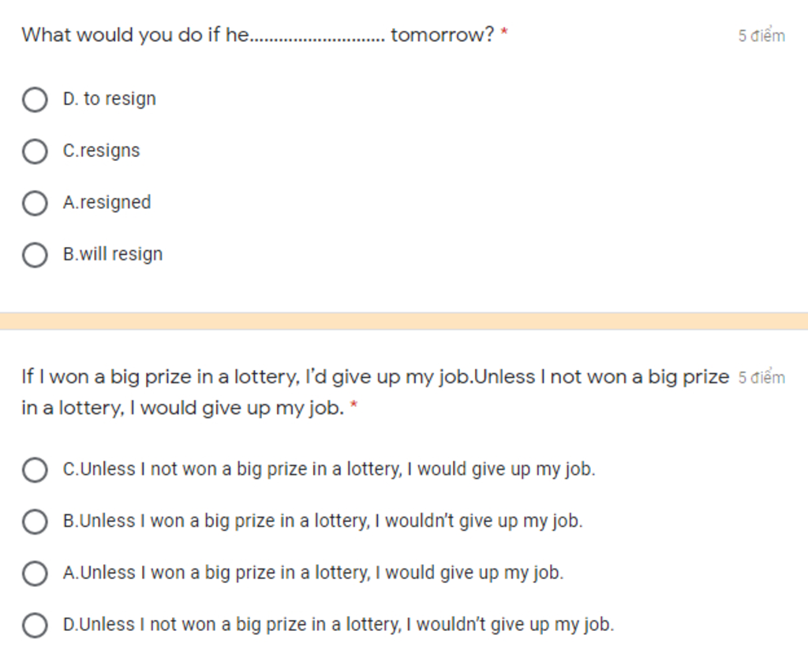Viewport: 808px width, 672px height.
Task: Mark the radio circle for 'A.resigned'
Action: pos(35,203)
